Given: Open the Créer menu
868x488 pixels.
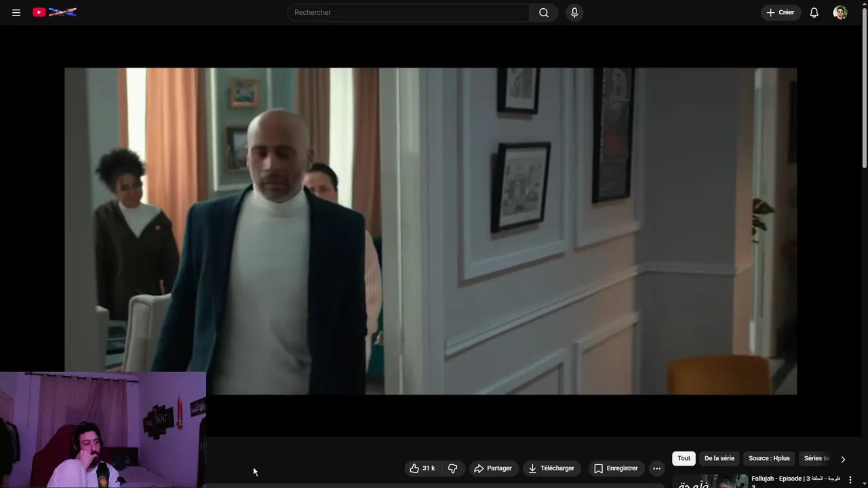Looking at the screenshot, I should coord(781,12).
